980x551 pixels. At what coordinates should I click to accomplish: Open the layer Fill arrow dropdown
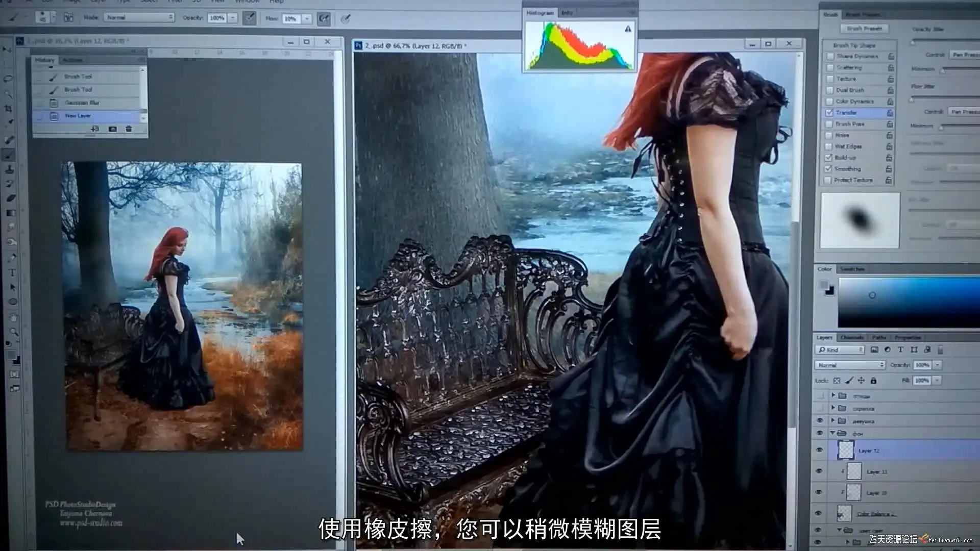[x=937, y=381]
